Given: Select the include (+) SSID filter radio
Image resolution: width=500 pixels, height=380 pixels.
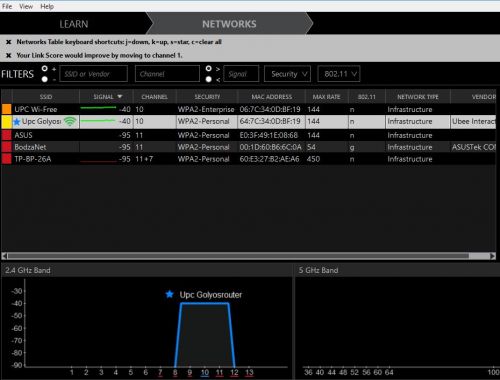Looking at the screenshot, I should tap(45, 68).
